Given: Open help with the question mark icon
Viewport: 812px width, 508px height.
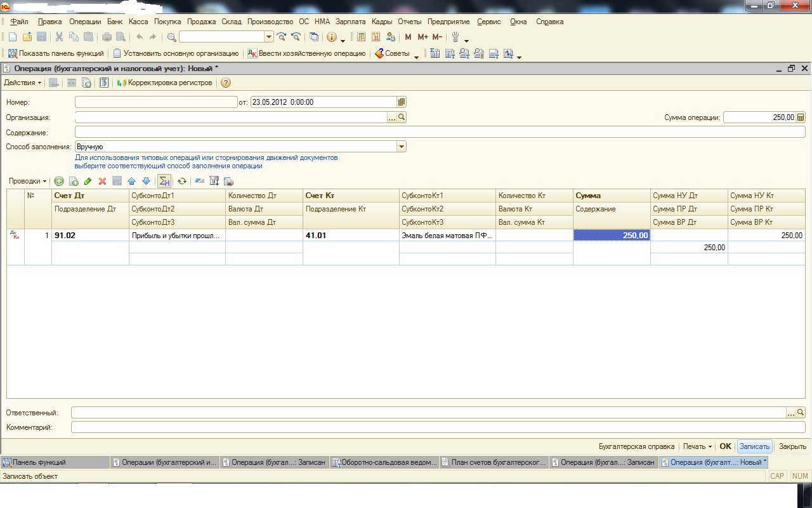Looking at the screenshot, I should click(x=225, y=83).
